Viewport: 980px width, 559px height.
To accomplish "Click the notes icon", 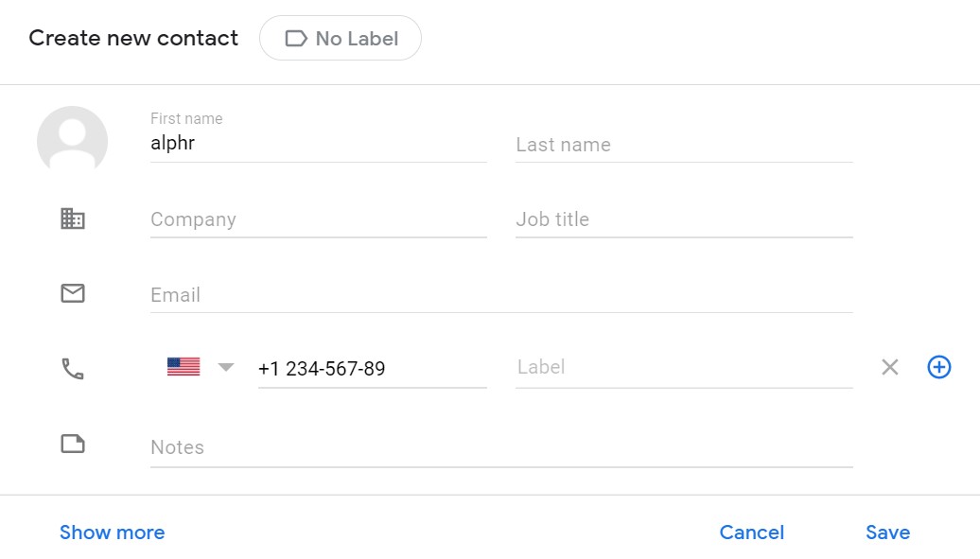I will (x=73, y=444).
